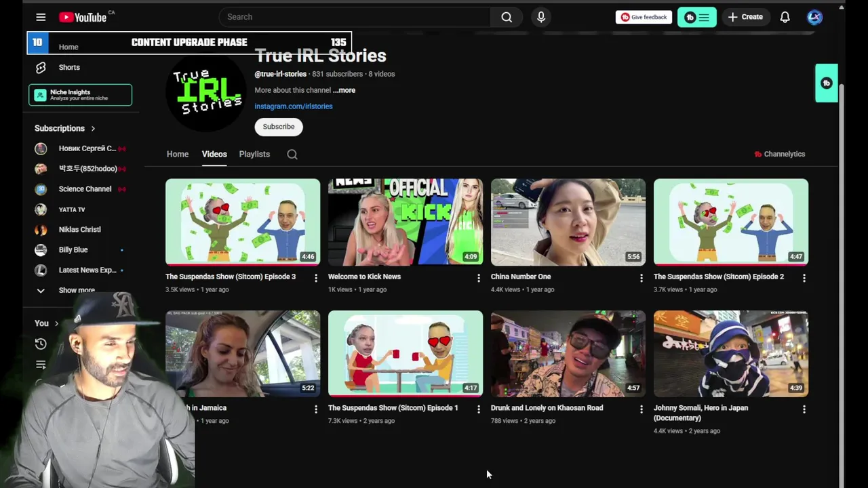
Task: Open Home in the left sidebar
Action: 68,47
